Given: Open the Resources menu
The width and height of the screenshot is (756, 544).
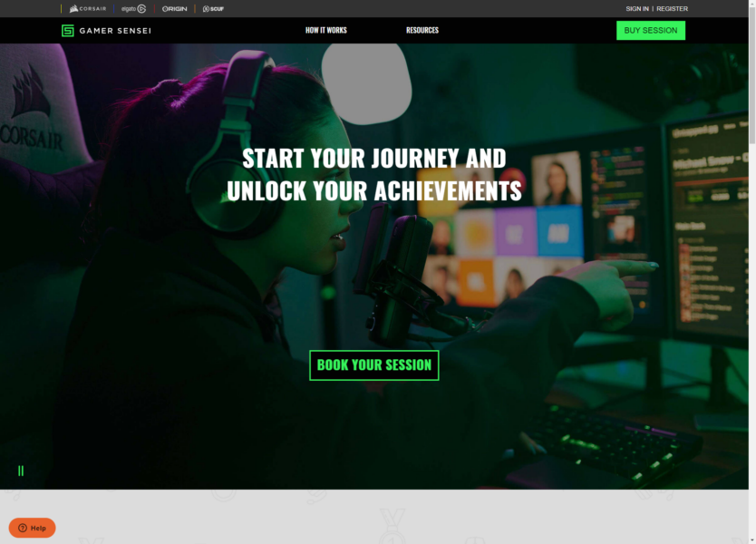Looking at the screenshot, I should click(422, 30).
